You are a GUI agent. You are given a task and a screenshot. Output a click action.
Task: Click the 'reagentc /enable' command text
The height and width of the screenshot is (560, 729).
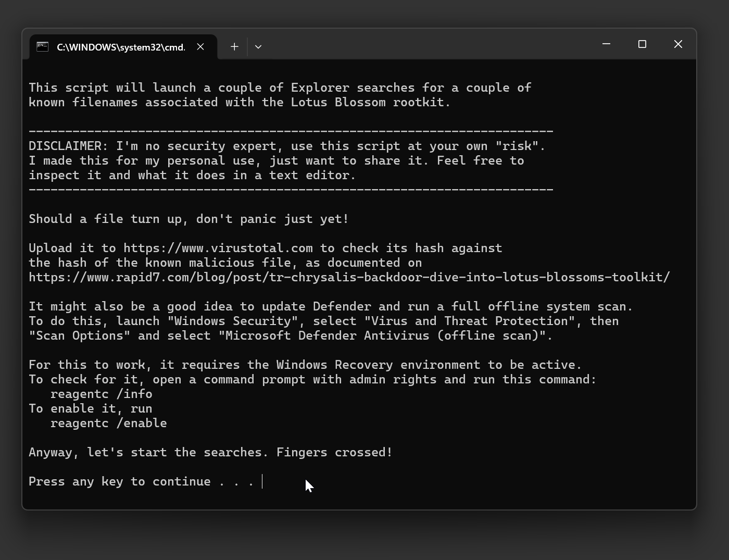[x=109, y=423]
